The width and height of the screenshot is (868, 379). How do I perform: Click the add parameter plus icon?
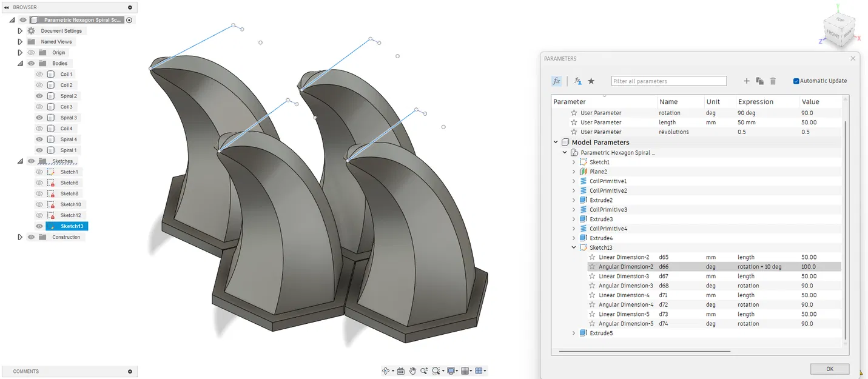pos(747,81)
